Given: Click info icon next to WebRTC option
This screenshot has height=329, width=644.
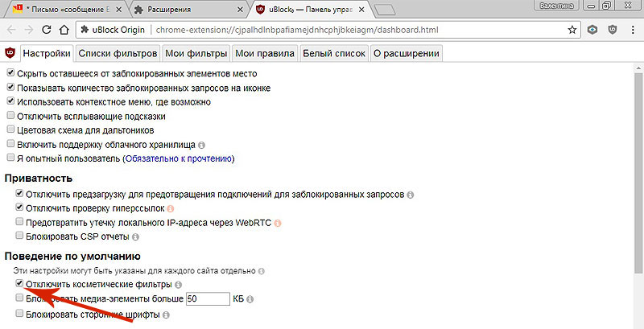Looking at the screenshot, I should pos(278,223).
